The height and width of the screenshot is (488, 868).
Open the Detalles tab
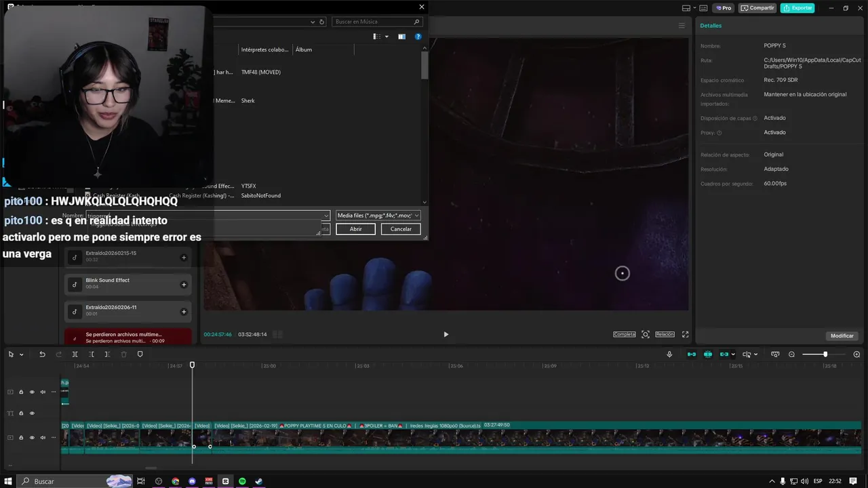point(711,26)
